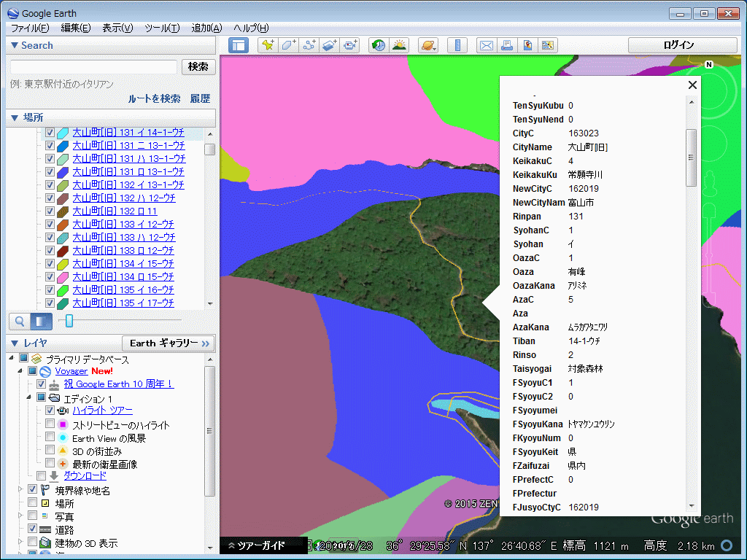The image size is (747, 560).
Task: Uncheck the 135 イ 16-ウチ place checkbox
Action: pos(50,289)
